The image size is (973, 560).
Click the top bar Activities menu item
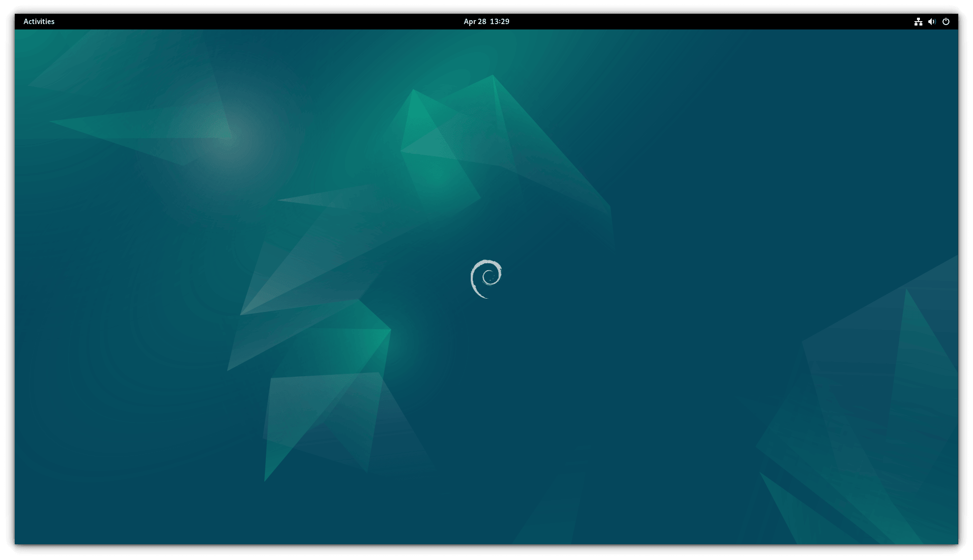click(x=38, y=22)
